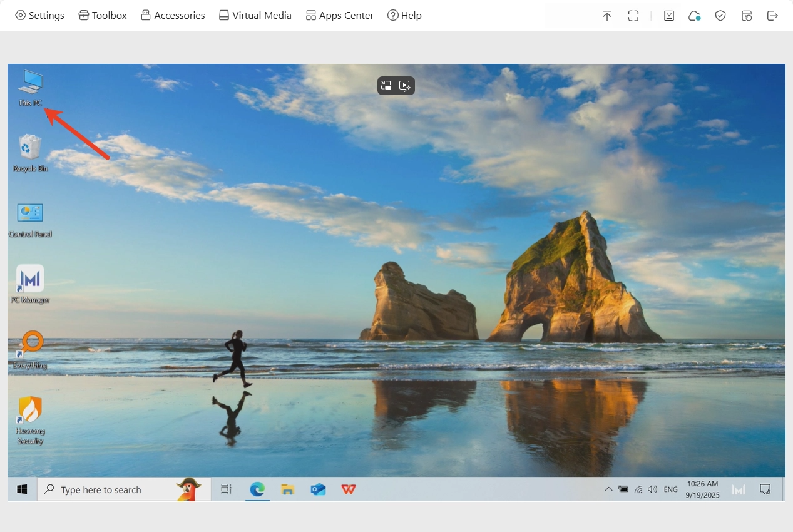Open the Apps Center menu

tap(339, 16)
